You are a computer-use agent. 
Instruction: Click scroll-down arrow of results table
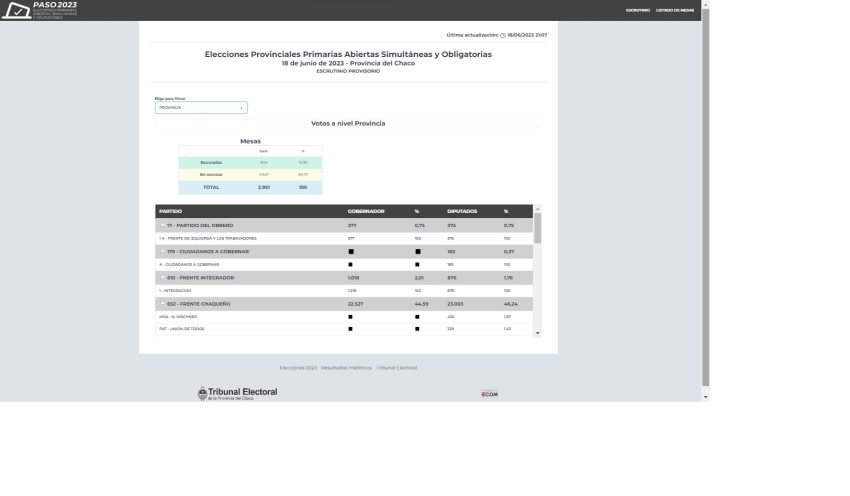538,332
